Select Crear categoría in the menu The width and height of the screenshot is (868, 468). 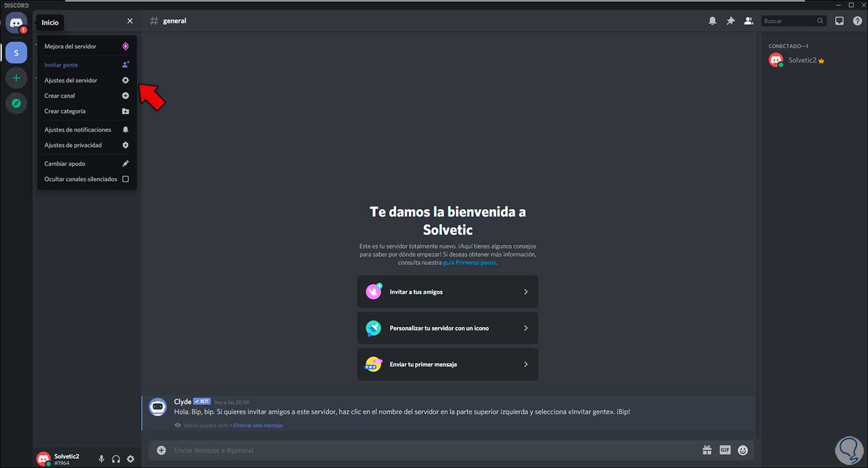[87, 111]
